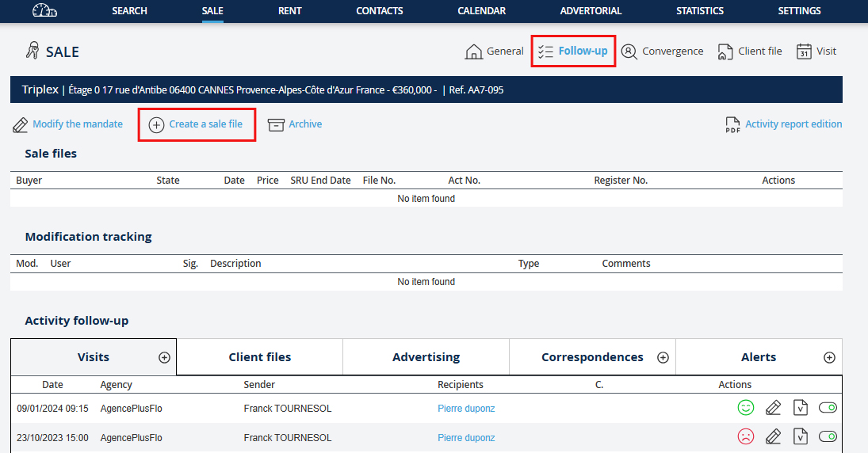Click the dashboard speedometer logo icon
The image size is (868, 453).
45,11
